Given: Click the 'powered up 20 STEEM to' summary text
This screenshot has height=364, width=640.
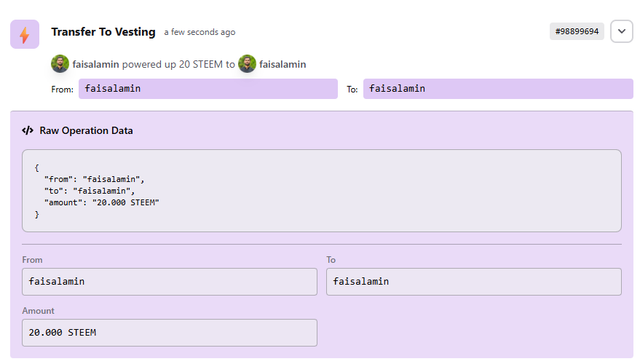Looking at the screenshot, I should tap(178, 64).
